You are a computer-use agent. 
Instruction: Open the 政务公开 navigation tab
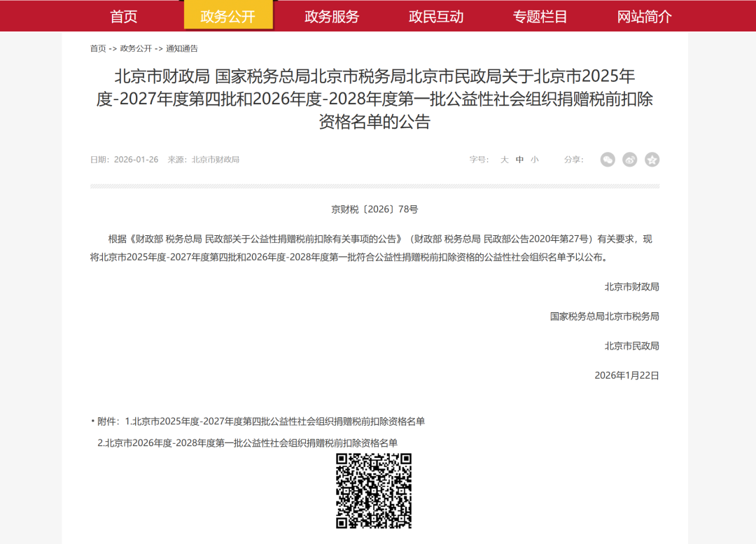[228, 15]
